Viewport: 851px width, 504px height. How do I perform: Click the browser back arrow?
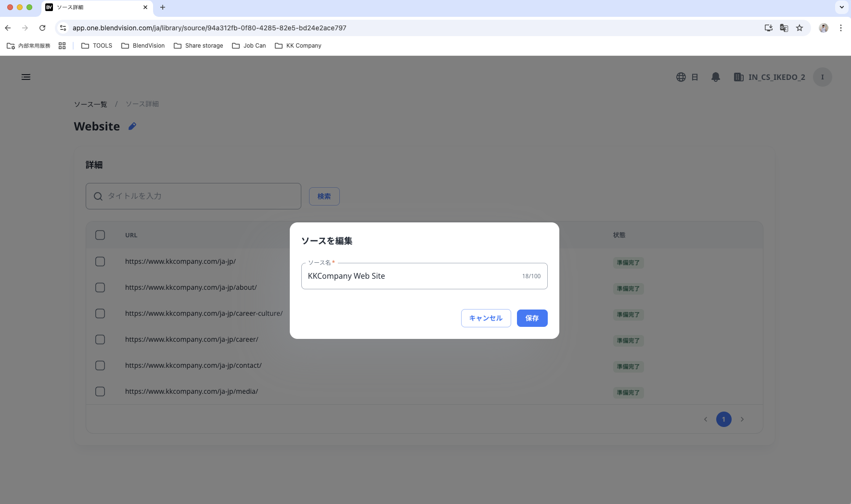point(8,28)
